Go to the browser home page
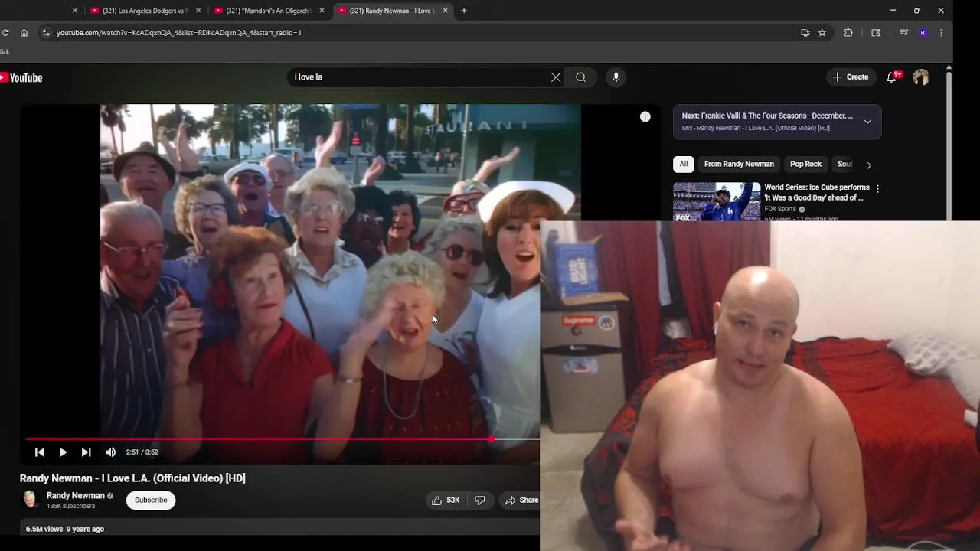 click(24, 33)
